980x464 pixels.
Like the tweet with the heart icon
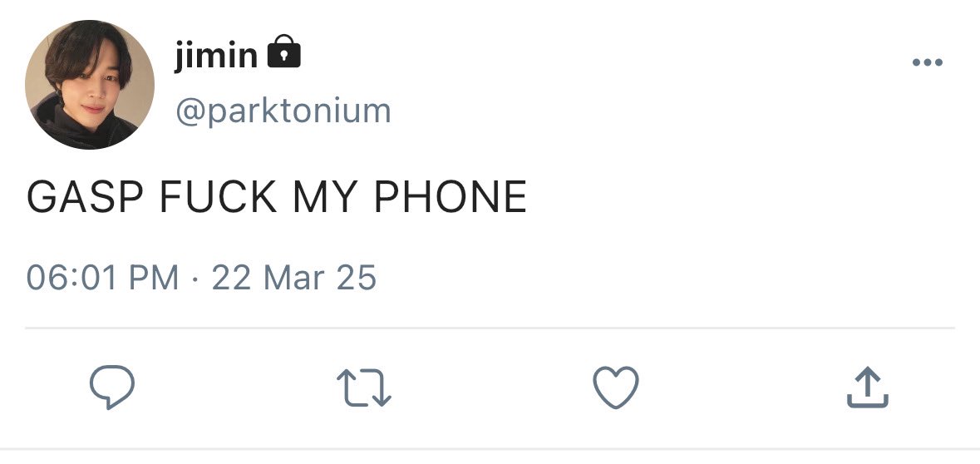point(616,387)
